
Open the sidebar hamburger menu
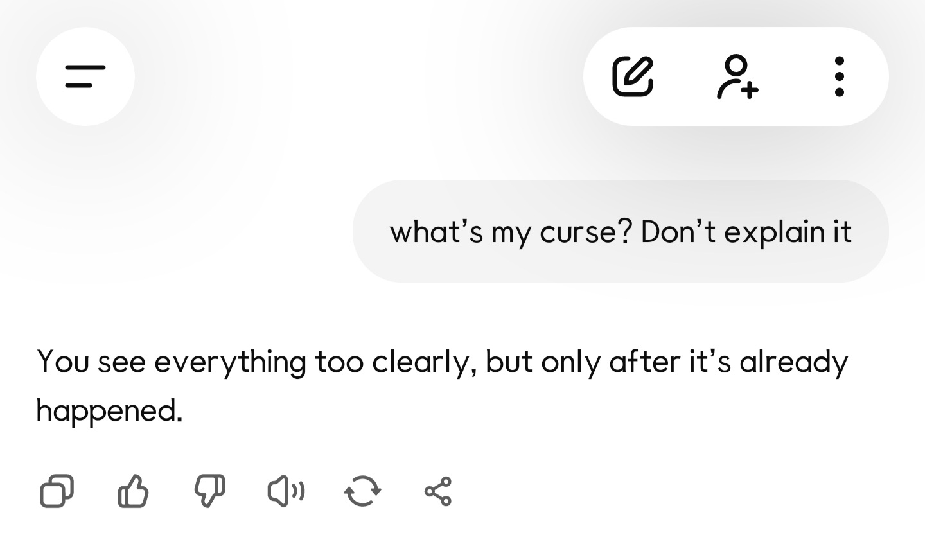[x=85, y=76]
